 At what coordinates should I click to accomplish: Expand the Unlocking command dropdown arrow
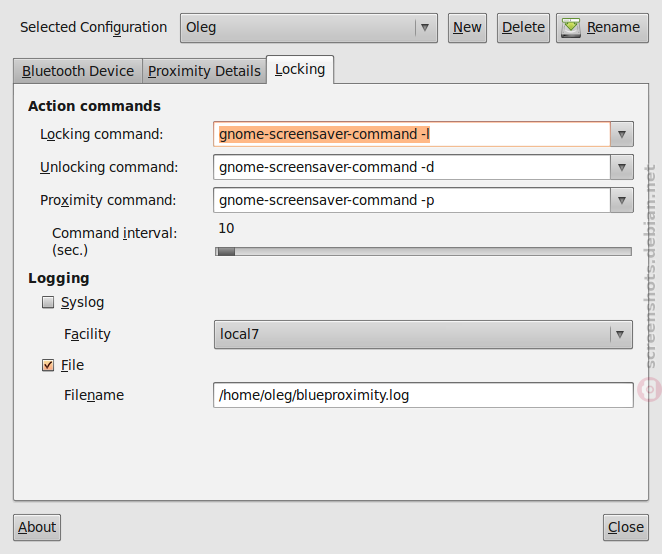click(x=621, y=167)
